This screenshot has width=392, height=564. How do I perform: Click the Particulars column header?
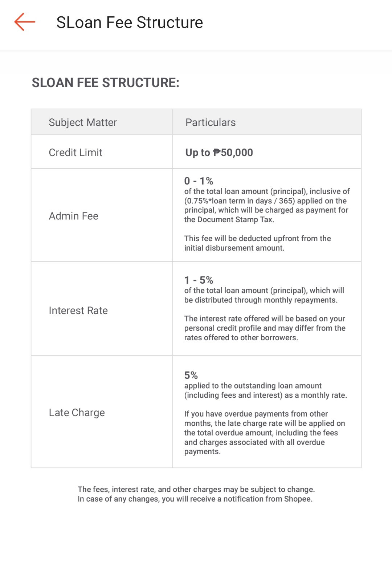[211, 122]
